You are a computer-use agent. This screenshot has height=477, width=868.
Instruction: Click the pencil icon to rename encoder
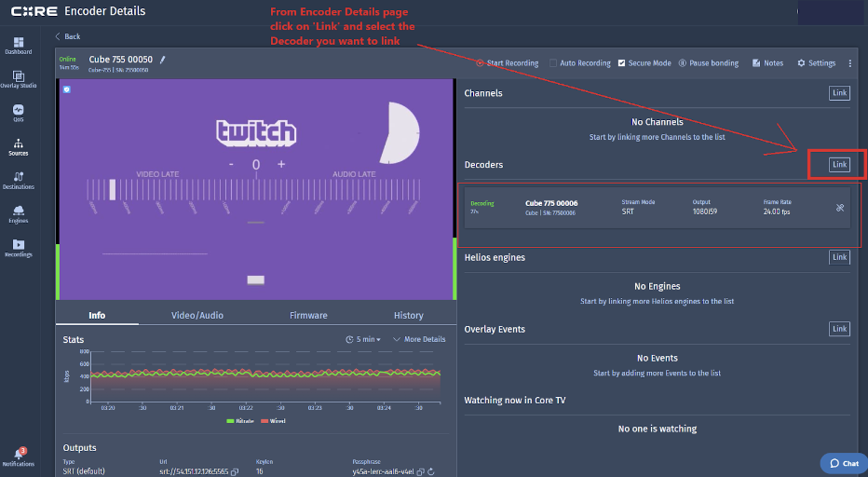click(x=162, y=60)
